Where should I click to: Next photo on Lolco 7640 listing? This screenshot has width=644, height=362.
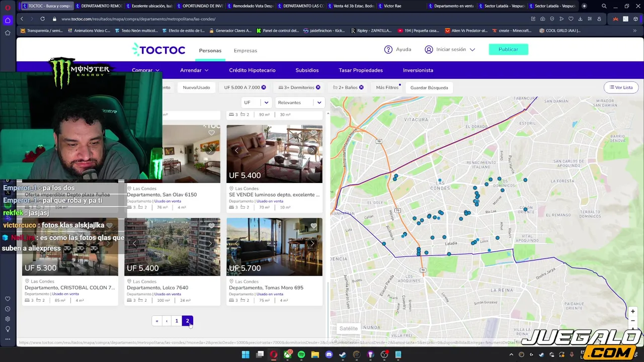(x=210, y=243)
